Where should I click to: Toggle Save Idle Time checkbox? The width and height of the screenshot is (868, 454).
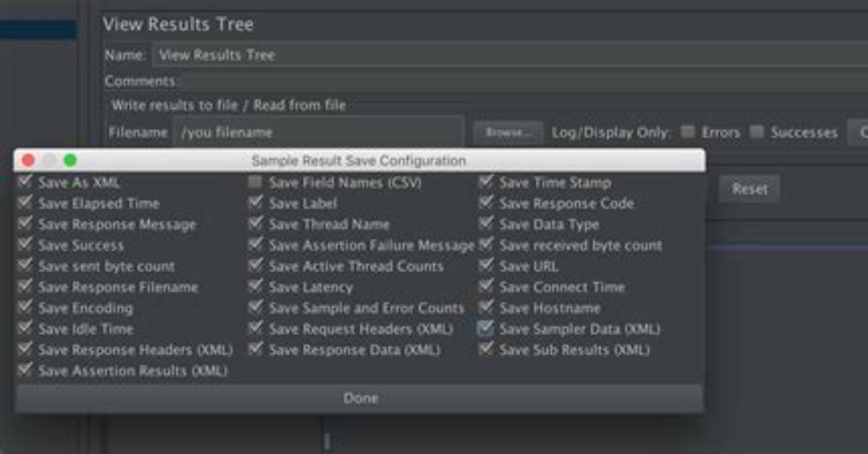[26, 329]
